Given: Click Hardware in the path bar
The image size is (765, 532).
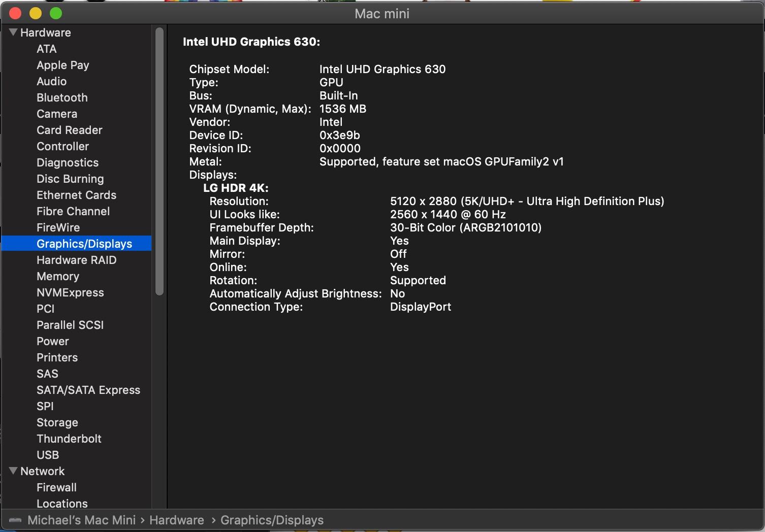Looking at the screenshot, I should point(177,520).
